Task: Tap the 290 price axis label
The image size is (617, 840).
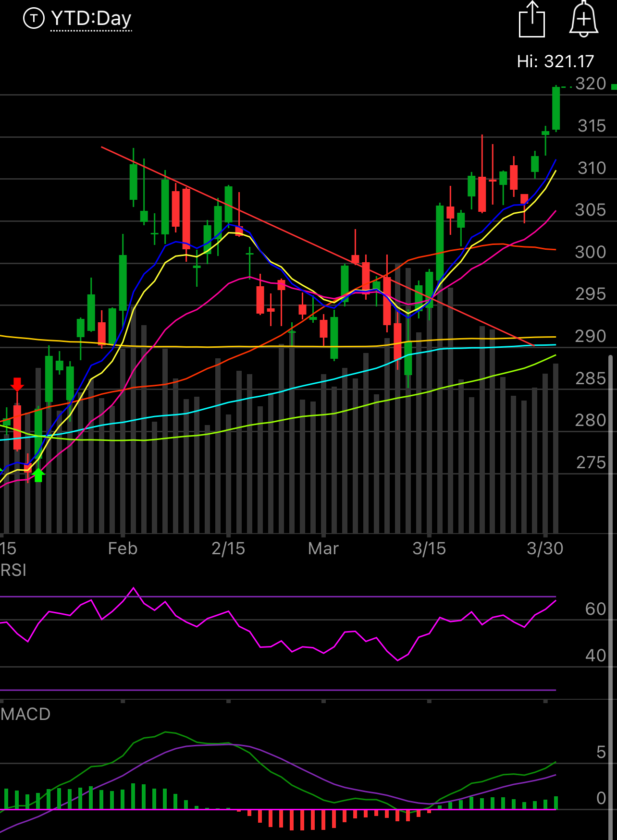Action: click(x=591, y=336)
